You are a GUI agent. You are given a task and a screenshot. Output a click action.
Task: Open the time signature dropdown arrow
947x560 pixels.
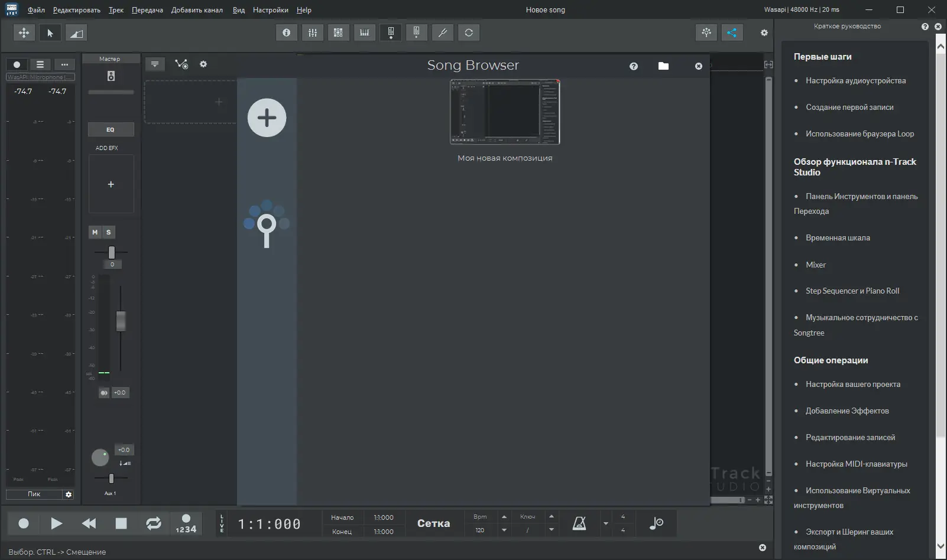click(x=605, y=523)
